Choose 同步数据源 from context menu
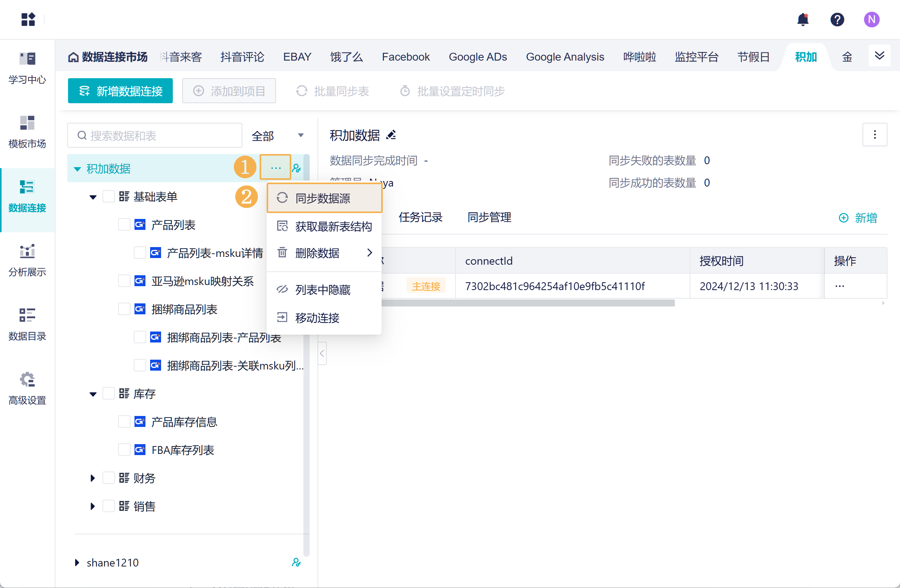 pyautogui.click(x=324, y=198)
